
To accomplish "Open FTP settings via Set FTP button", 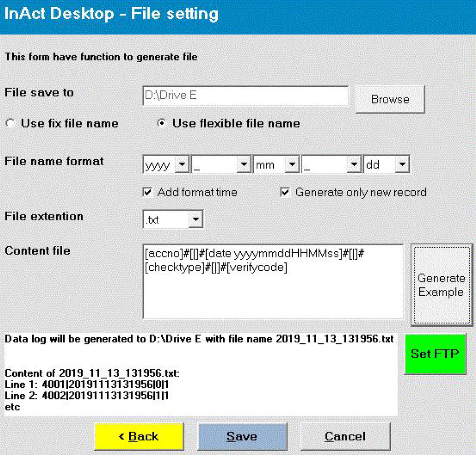I will [x=436, y=354].
